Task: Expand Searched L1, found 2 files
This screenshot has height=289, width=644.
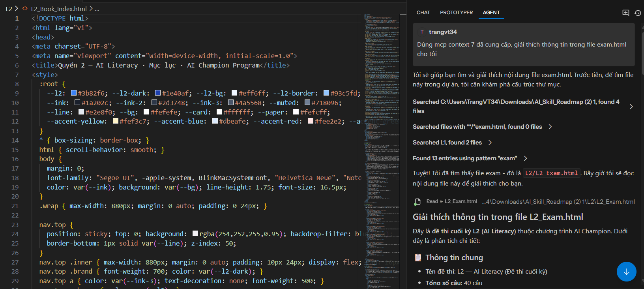Action: [490, 143]
